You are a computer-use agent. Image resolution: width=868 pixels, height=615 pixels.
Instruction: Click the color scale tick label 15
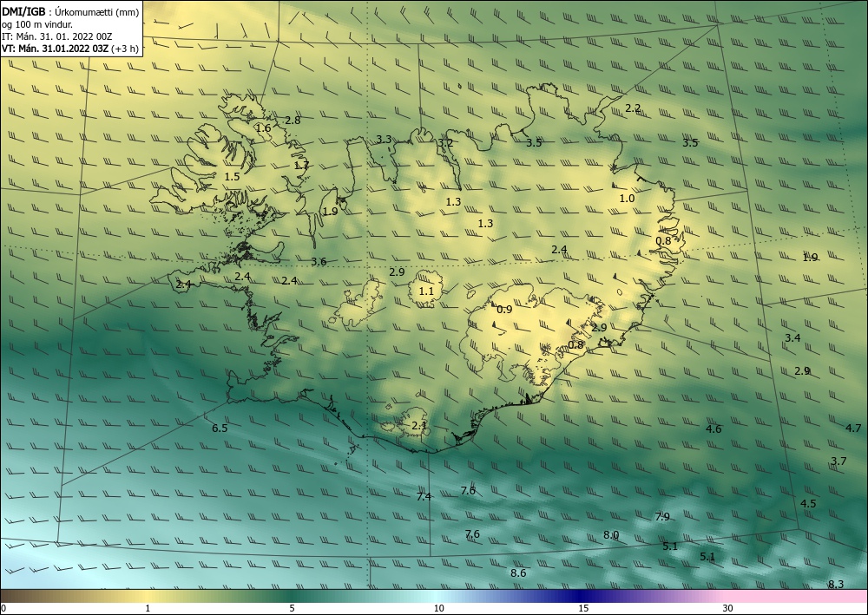point(583,608)
